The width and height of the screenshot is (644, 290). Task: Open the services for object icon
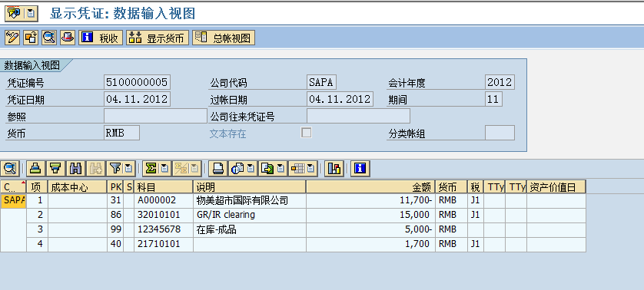15,14
